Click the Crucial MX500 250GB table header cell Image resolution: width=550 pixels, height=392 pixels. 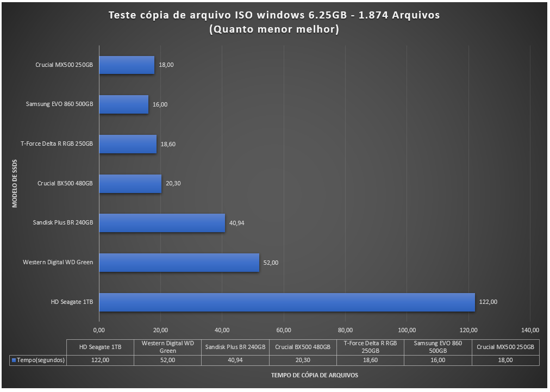(x=505, y=347)
